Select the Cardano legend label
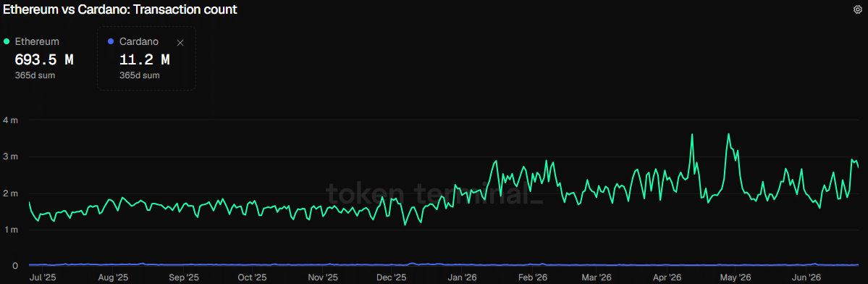The height and width of the screenshot is (284, 868). click(139, 41)
